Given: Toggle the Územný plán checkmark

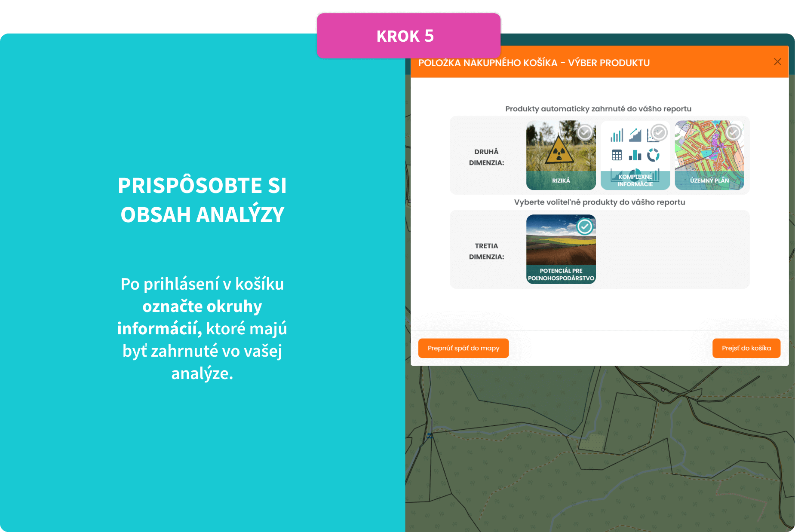Looking at the screenshot, I should point(733,132).
